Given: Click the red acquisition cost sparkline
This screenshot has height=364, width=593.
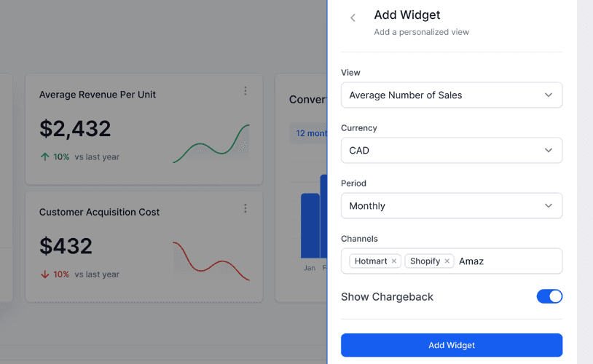Looking at the screenshot, I should click(211, 261).
